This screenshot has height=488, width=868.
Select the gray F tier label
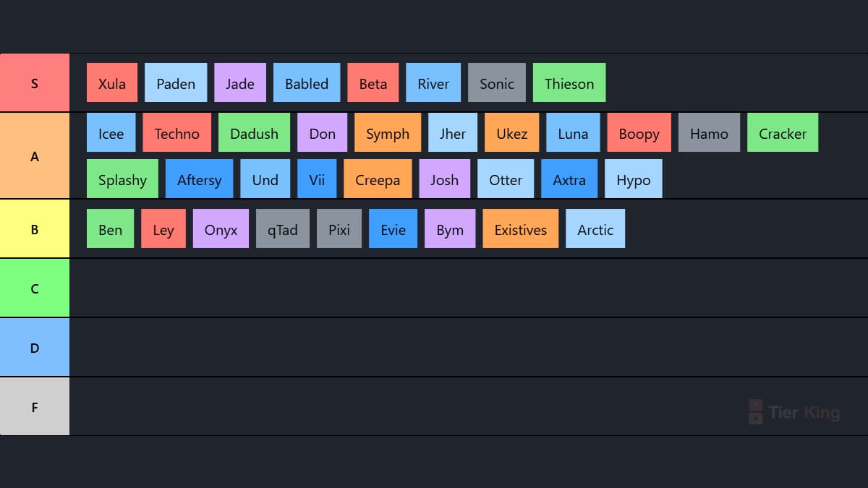pyautogui.click(x=35, y=407)
